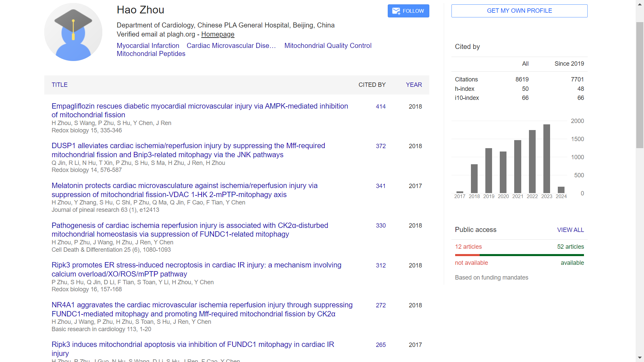Image resolution: width=644 pixels, height=362 pixels.
Task: Open citation count 372 for DUSP1 paper
Action: pyautogui.click(x=380, y=146)
